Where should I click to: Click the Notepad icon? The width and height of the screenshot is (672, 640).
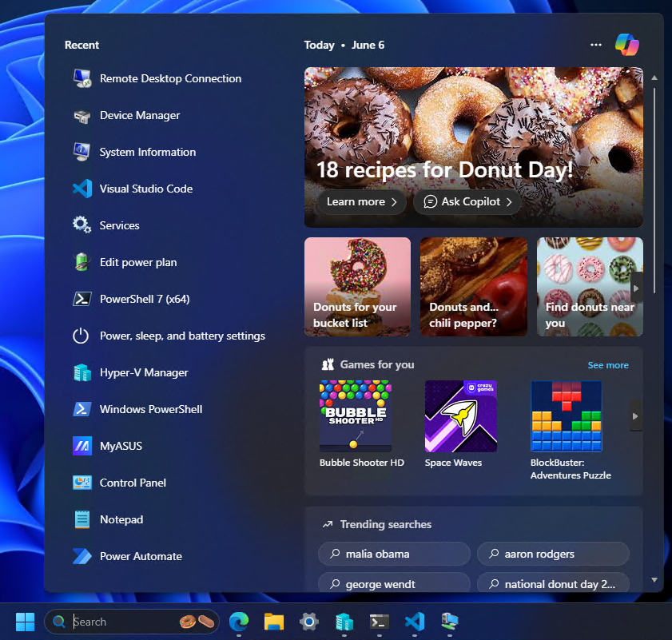(82, 519)
